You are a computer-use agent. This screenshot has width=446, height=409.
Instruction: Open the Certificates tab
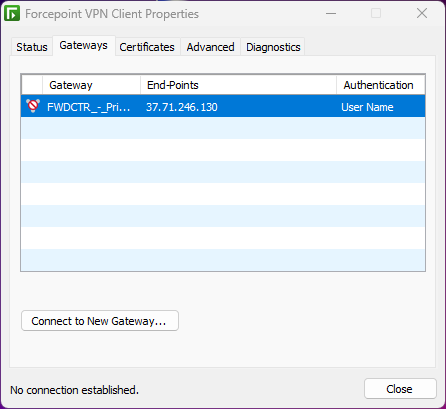pyautogui.click(x=147, y=47)
